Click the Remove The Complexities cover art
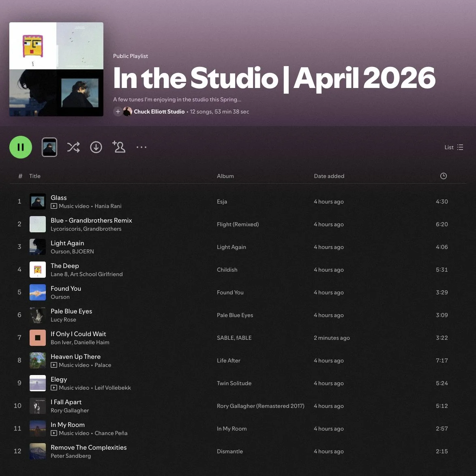Viewport: 476px width, 476px height. [38, 451]
